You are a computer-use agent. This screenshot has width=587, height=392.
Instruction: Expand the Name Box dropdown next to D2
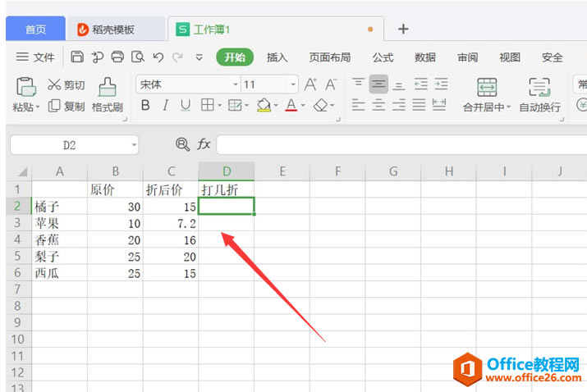(x=134, y=145)
